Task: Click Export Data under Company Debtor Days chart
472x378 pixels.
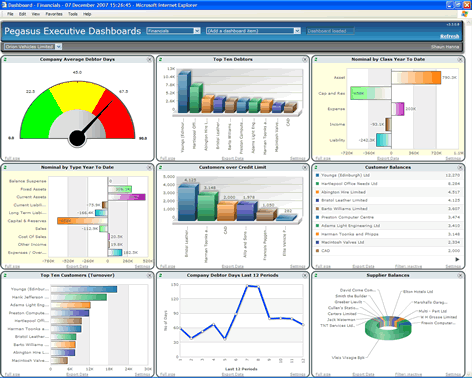Action: pos(233,374)
